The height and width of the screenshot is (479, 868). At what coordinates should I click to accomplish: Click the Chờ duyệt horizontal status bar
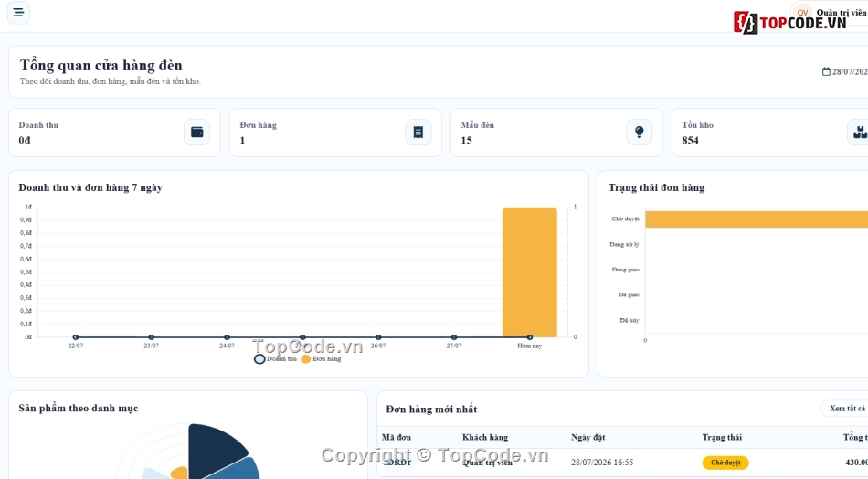757,219
